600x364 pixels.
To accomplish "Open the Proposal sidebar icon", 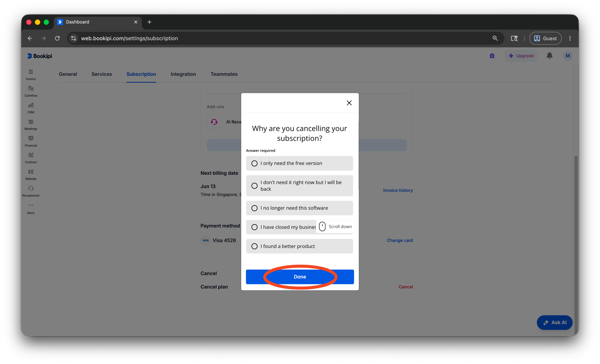I will tap(31, 141).
